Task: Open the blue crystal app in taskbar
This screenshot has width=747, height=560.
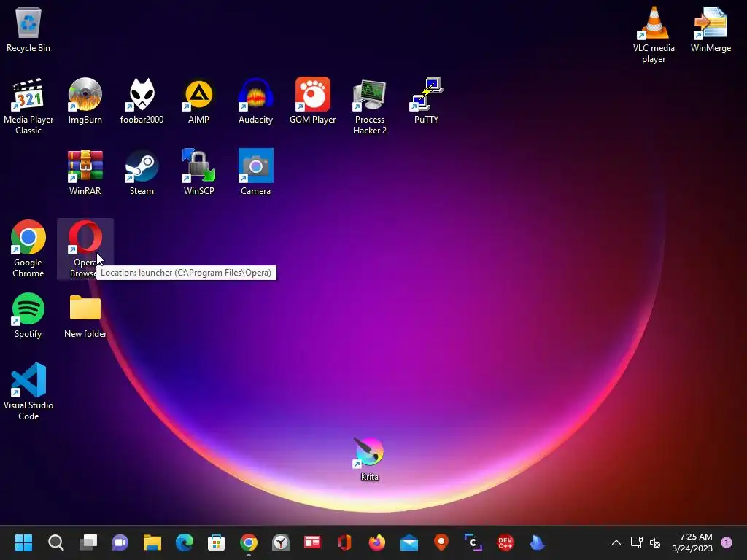Action: coord(538,542)
